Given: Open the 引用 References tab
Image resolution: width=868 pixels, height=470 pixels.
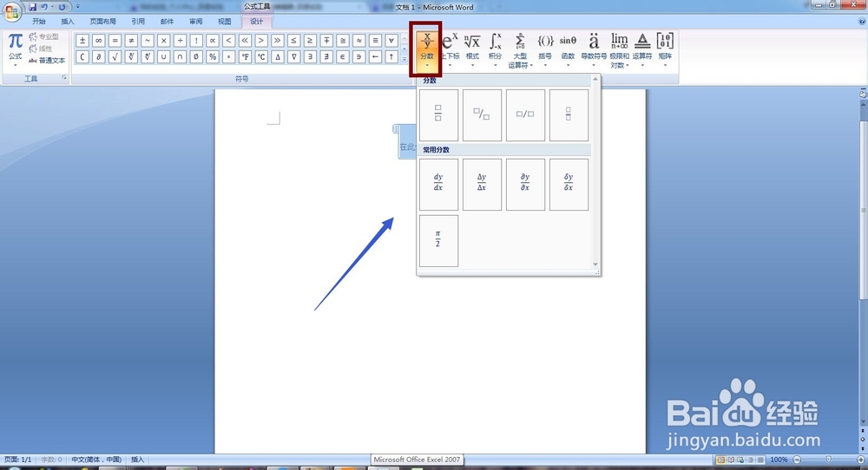Looking at the screenshot, I should point(138,22).
